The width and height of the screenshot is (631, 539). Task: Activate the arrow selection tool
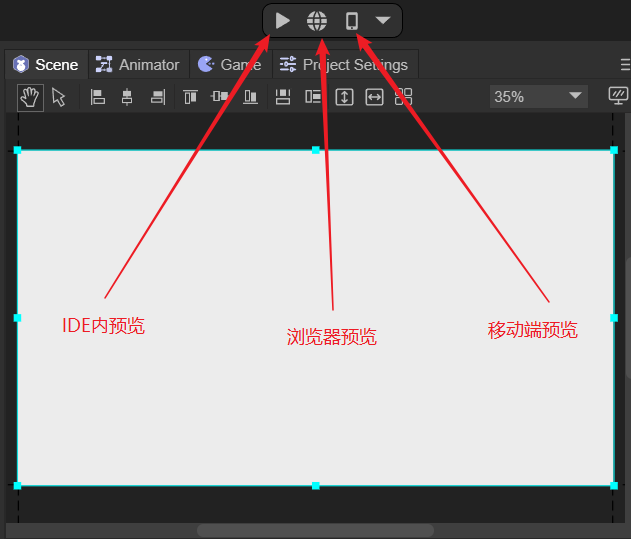pyautogui.click(x=59, y=97)
